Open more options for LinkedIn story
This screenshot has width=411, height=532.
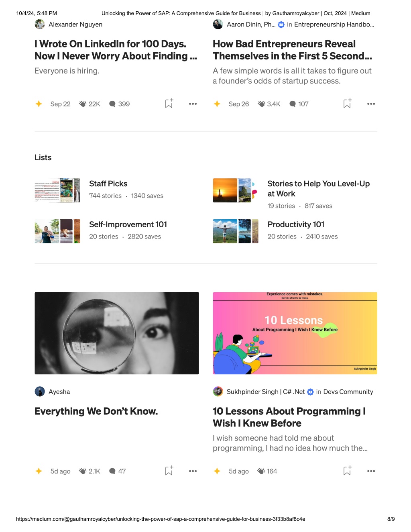pyautogui.click(x=193, y=104)
